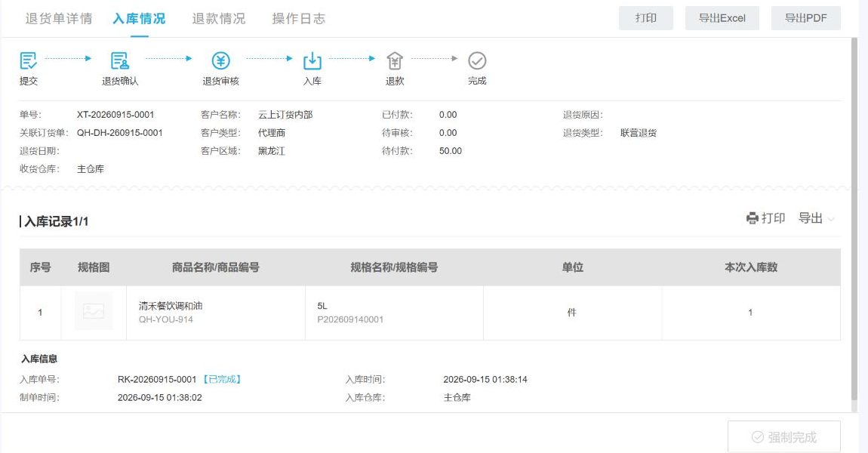Click the 强制完成 button
The width and height of the screenshot is (868, 453).
click(784, 437)
